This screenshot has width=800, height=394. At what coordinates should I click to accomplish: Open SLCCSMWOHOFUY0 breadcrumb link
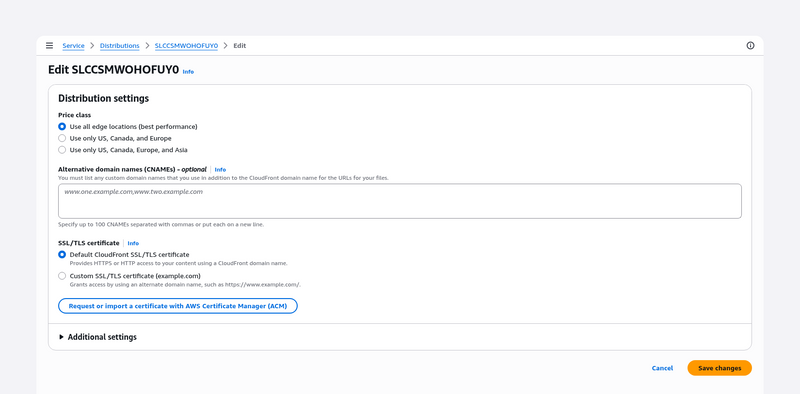pos(186,46)
